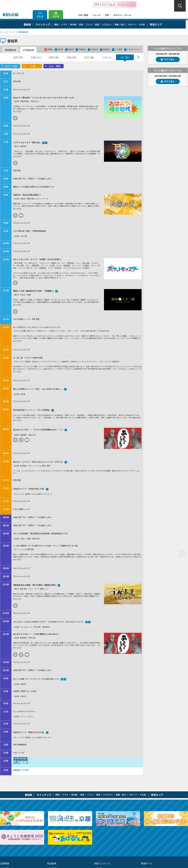Open the ちびっこイングリッシュコンテスト banner
The image size is (188, 868).
[x=22, y=819]
